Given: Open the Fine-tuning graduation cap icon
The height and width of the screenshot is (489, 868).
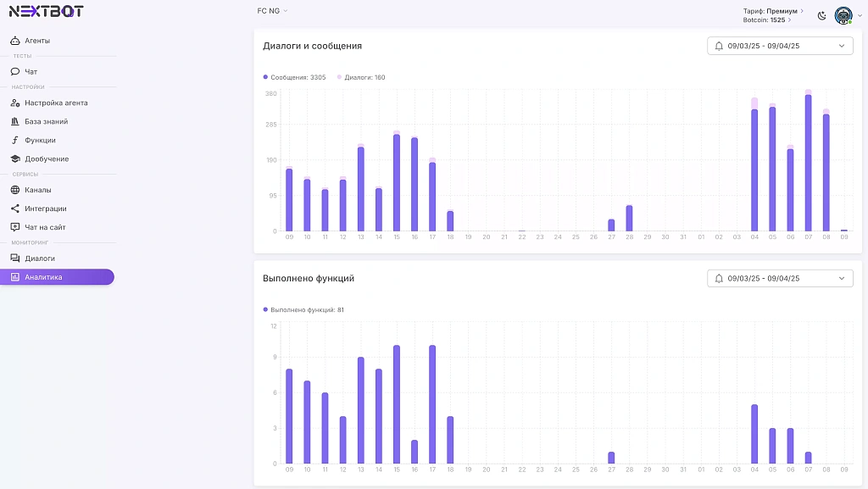Looking at the screenshot, I should 15,159.
